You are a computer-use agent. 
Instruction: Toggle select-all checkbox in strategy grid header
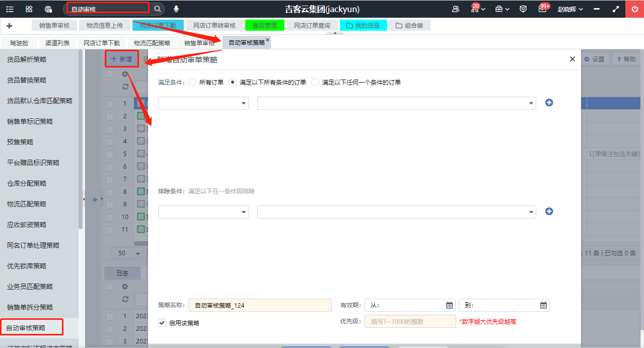pyautogui.click(x=110, y=74)
